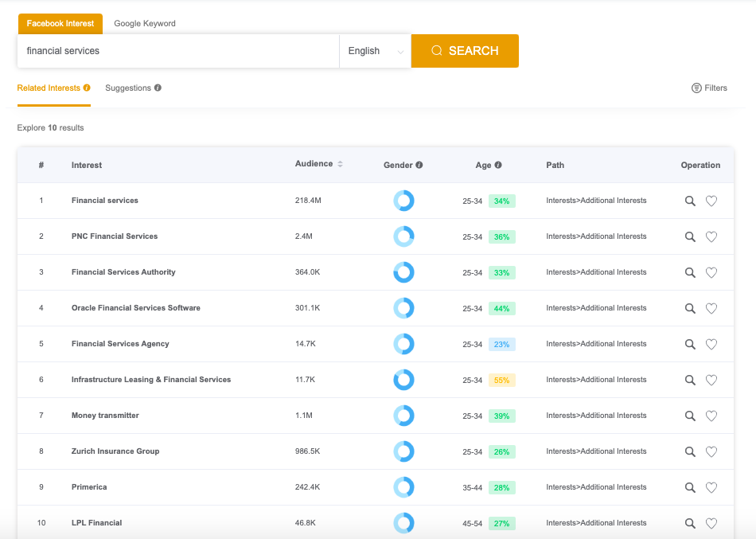Click info icon next to Related Interests
The width and height of the screenshot is (756, 539).
pos(87,88)
